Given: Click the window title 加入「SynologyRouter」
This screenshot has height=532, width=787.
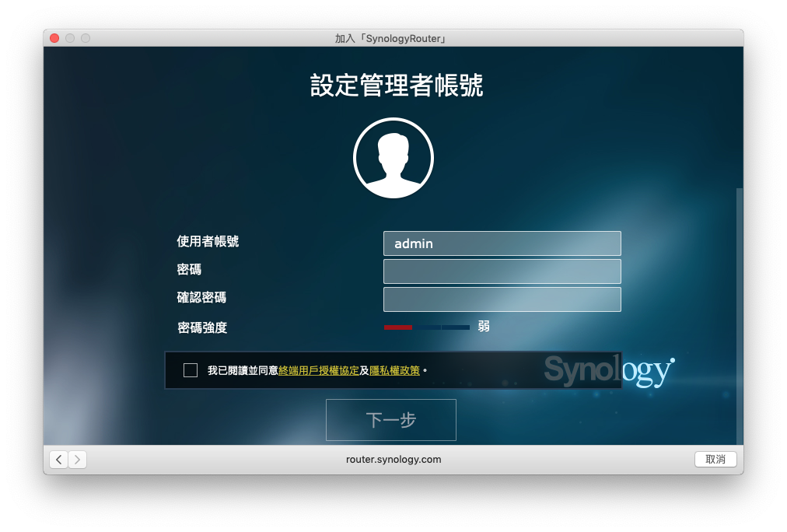Looking at the screenshot, I should tap(391, 39).
